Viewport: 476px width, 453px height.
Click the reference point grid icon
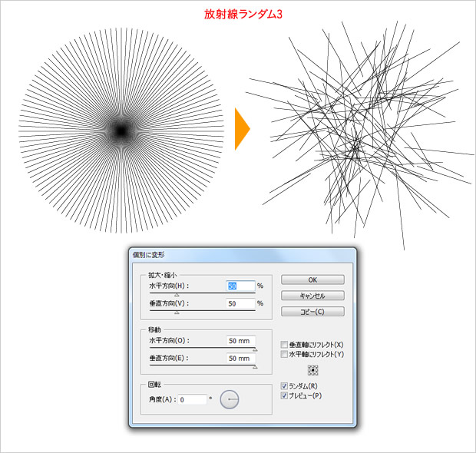pyautogui.click(x=313, y=370)
